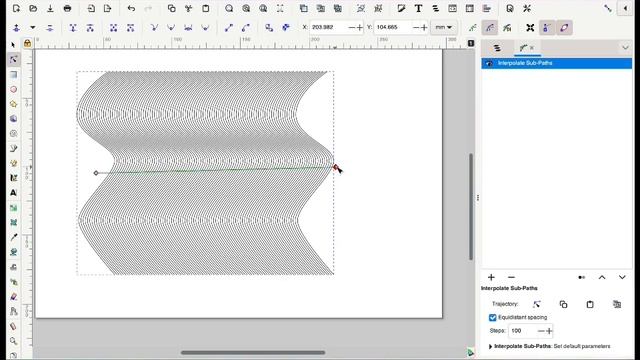Open the Fill and Stroke dialog

[x=401, y=8]
